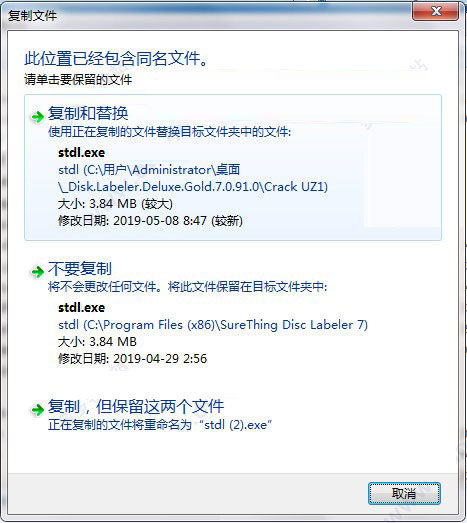The image size is (467, 523).
Task: Click description 使用正在复制的文件替换目标文件夹中的文件
Action: pyautogui.click(x=169, y=132)
